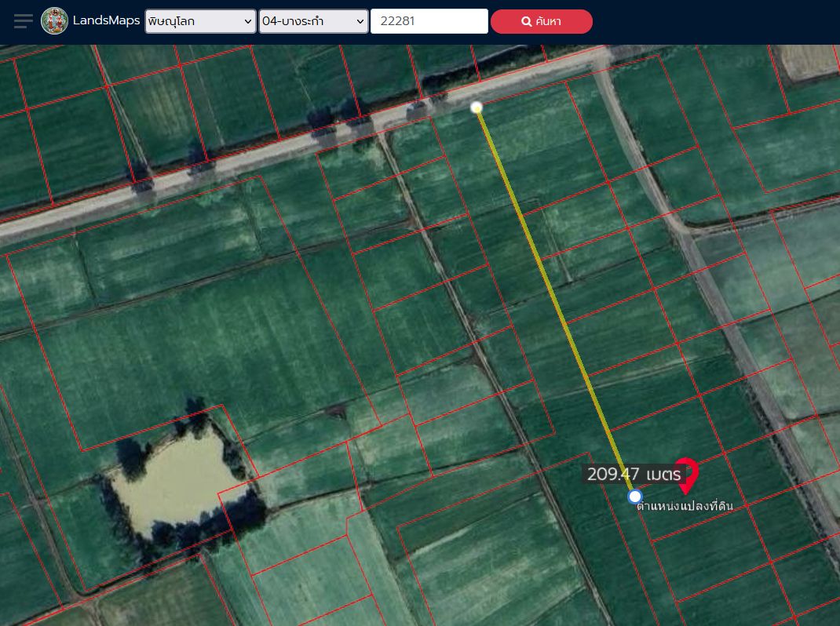Click the 209.47 เมตร distance label
The height and width of the screenshot is (626, 840).
click(x=634, y=475)
